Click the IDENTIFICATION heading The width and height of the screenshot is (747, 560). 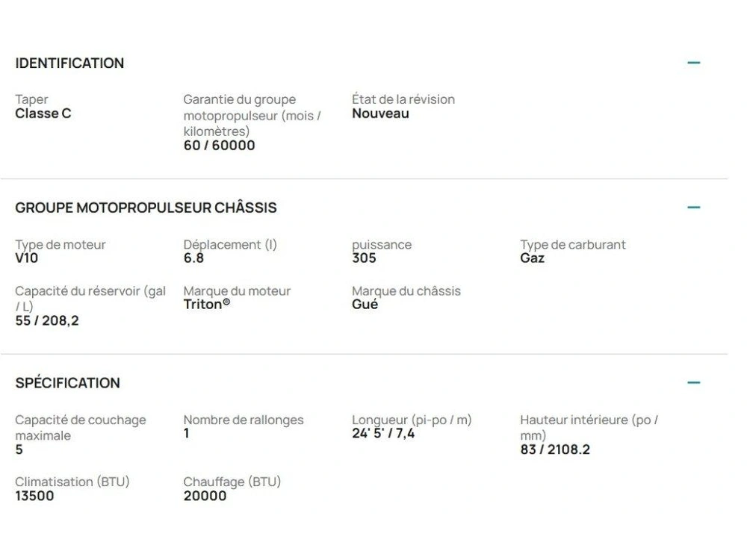click(69, 63)
